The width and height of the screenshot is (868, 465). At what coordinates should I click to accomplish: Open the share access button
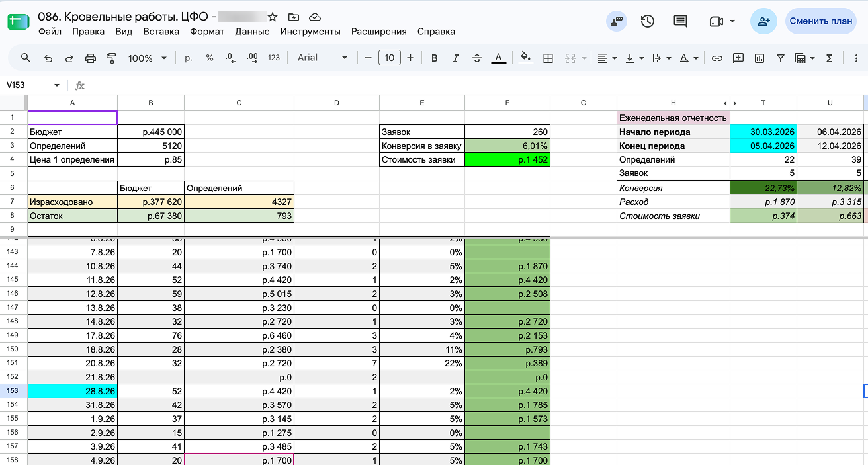pyautogui.click(x=763, y=21)
